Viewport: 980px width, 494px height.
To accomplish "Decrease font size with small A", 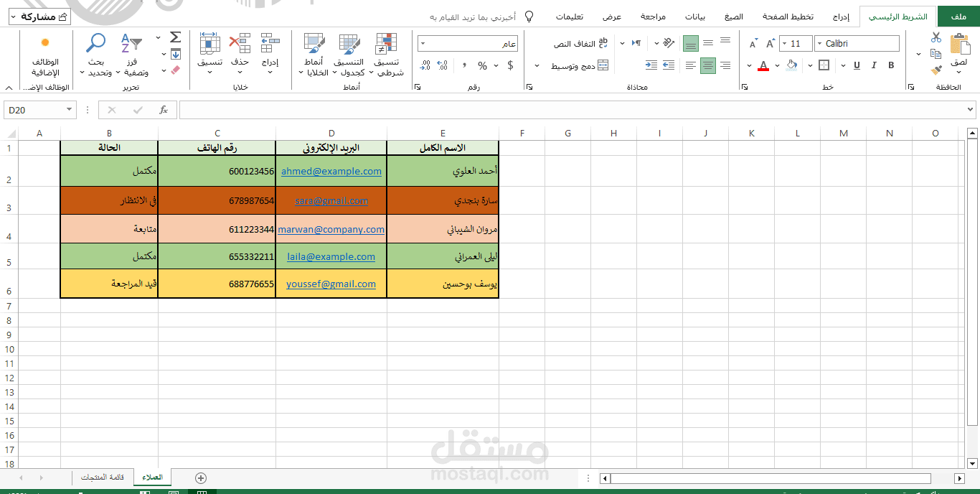I will pos(753,44).
